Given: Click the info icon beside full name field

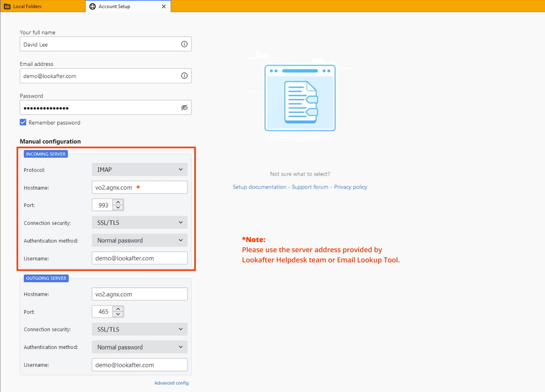Looking at the screenshot, I should tap(184, 44).
